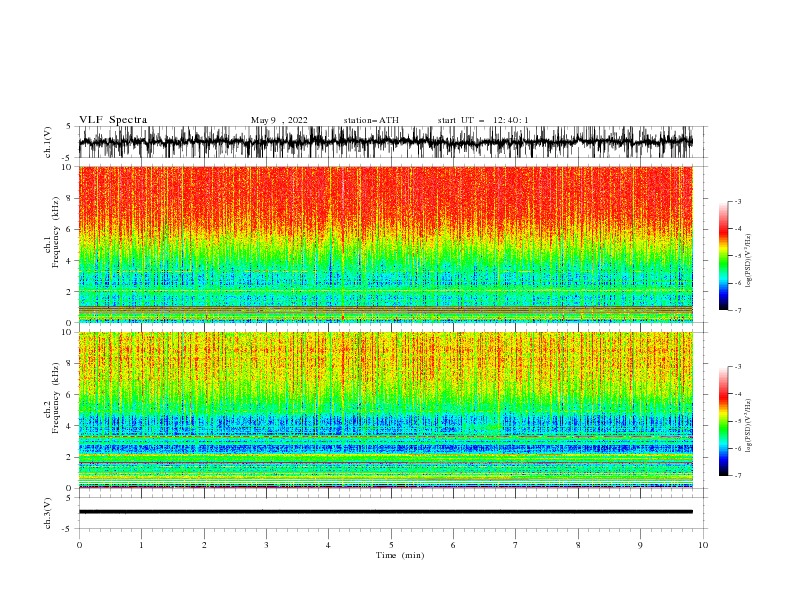Screen dimensions: 792x612
Task: Click the time axis tick label '3'
Action: point(266,545)
